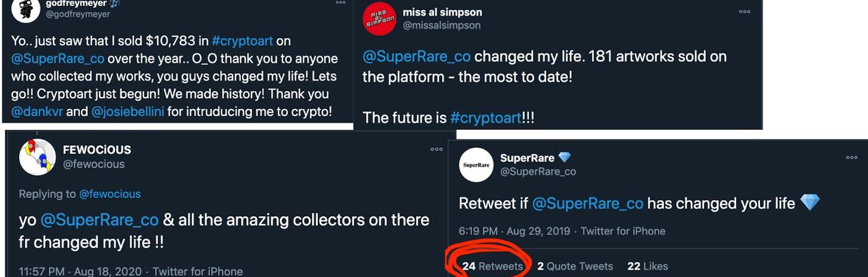Open @josiebellini mention link
This screenshot has width=868, height=277.
point(128,111)
